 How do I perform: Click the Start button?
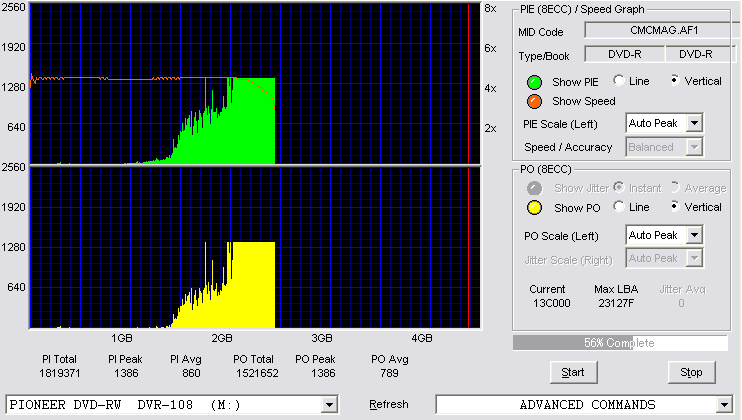pos(574,373)
